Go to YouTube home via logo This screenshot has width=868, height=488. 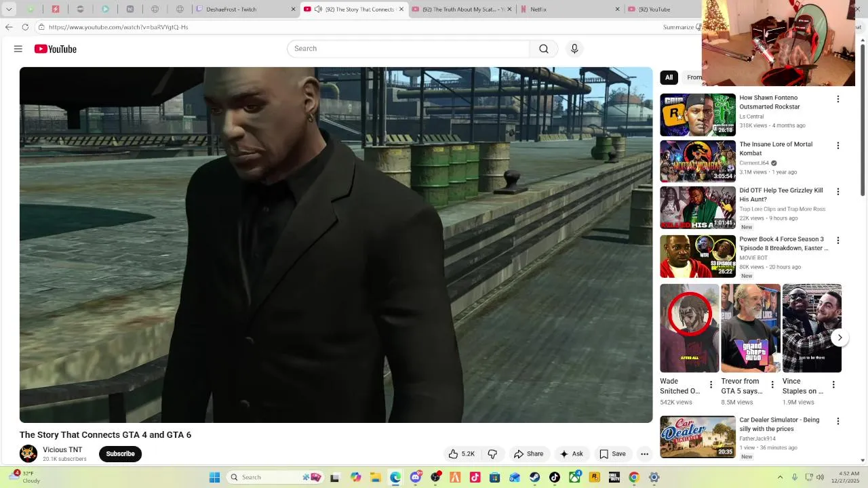(x=56, y=49)
